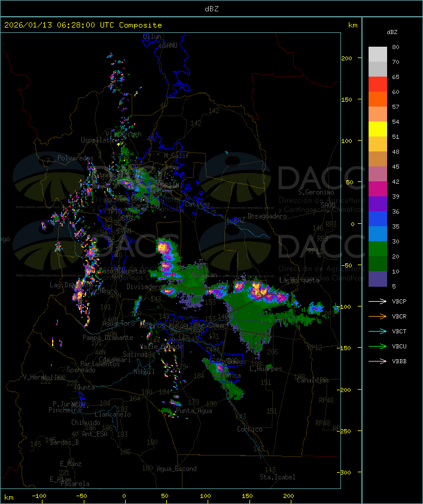Click the Desaguadero place label
Viewport: 423px width, 504px height.
click(x=267, y=216)
